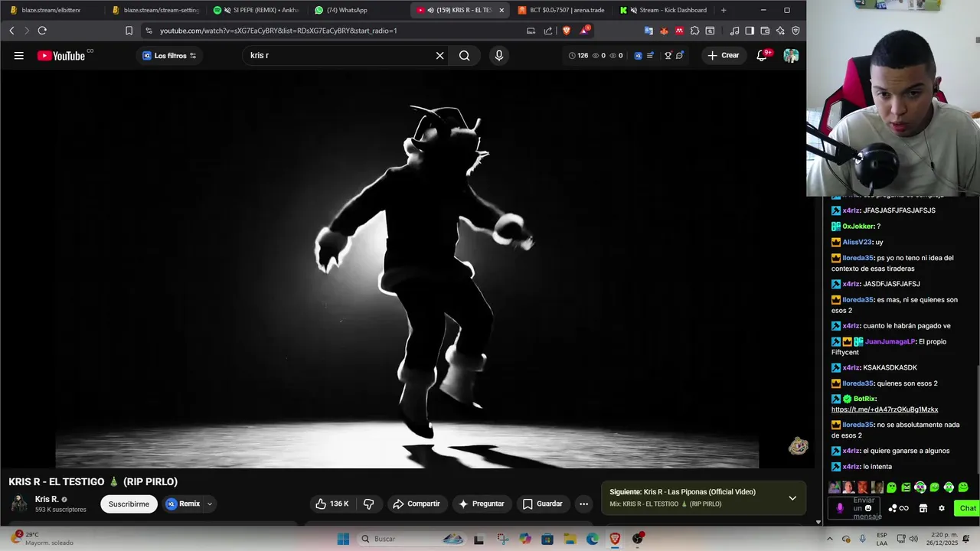
Task: Share the video with Compartir
Action: click(x=416, y=504)
